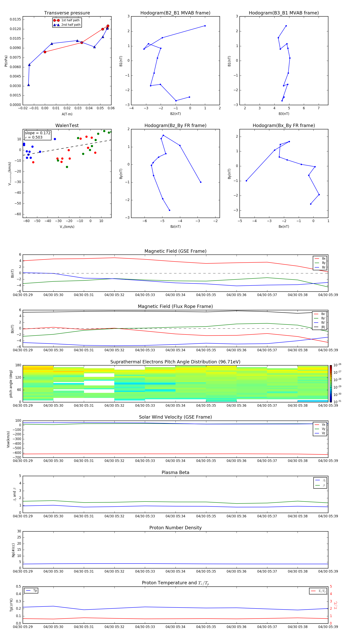Click the 'Proton Number Density' title
This screenshot has height=644, width=351.
click(x=175, y=528)
